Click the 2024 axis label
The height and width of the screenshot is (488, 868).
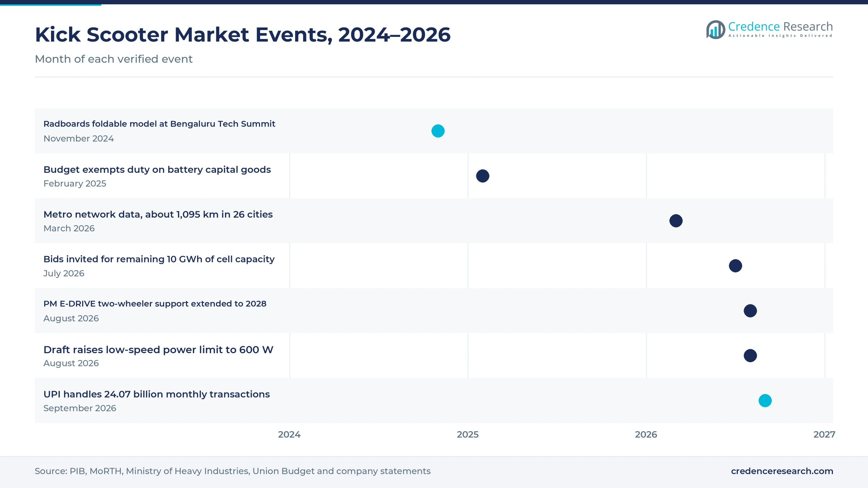pos(289,435)
